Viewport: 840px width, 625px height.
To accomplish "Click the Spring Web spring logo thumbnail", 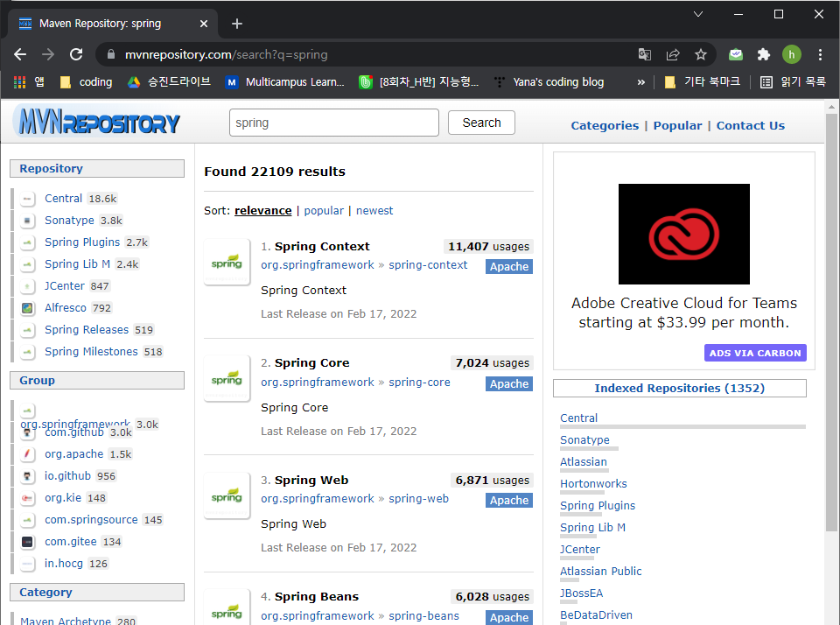I will coord(227,495).
